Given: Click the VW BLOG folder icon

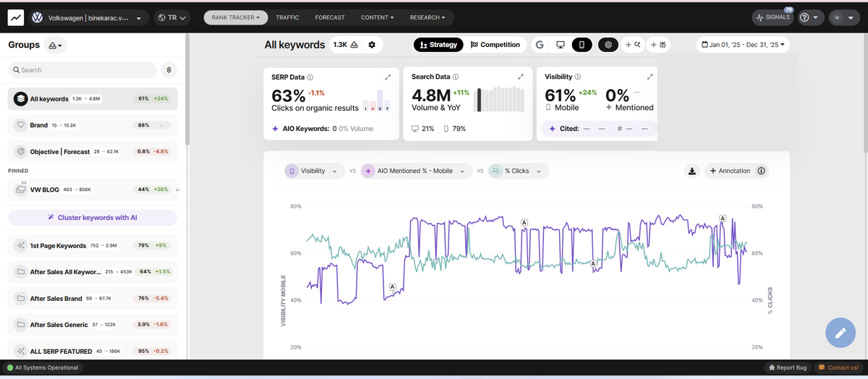Looking at the screenshot, I should [21, 189].
